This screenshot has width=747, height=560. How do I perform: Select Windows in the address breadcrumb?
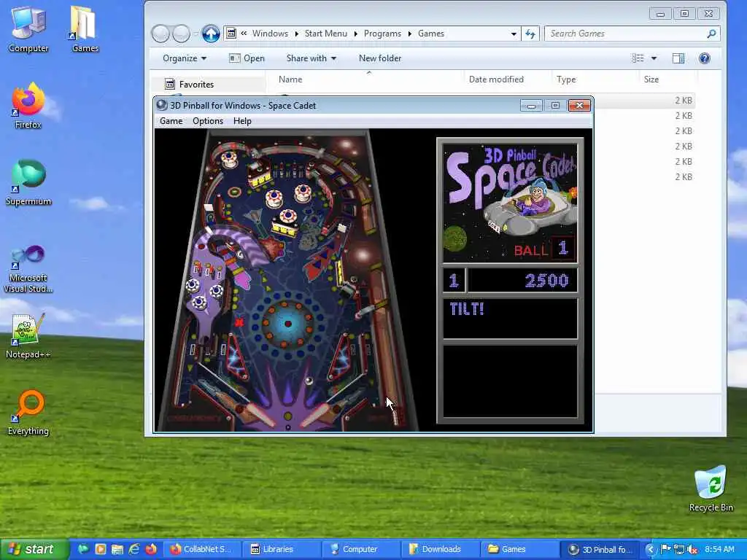(270, 34)
